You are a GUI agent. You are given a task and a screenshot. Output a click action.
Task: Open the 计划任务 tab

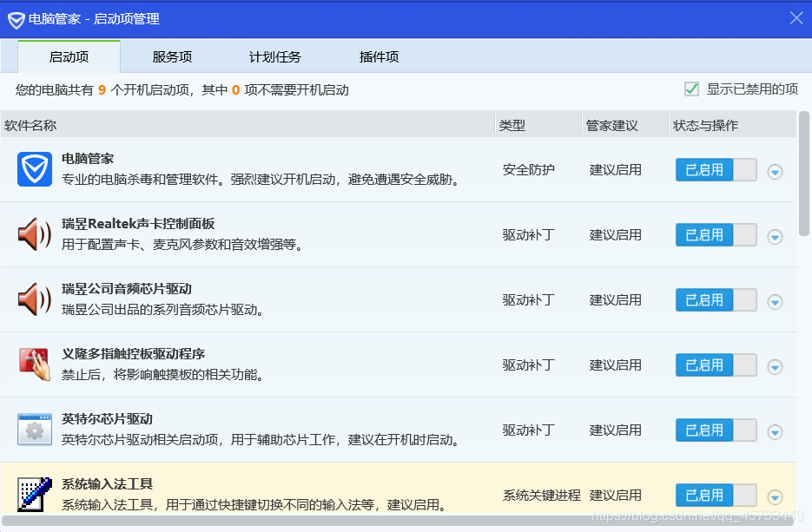coord(275,57)
